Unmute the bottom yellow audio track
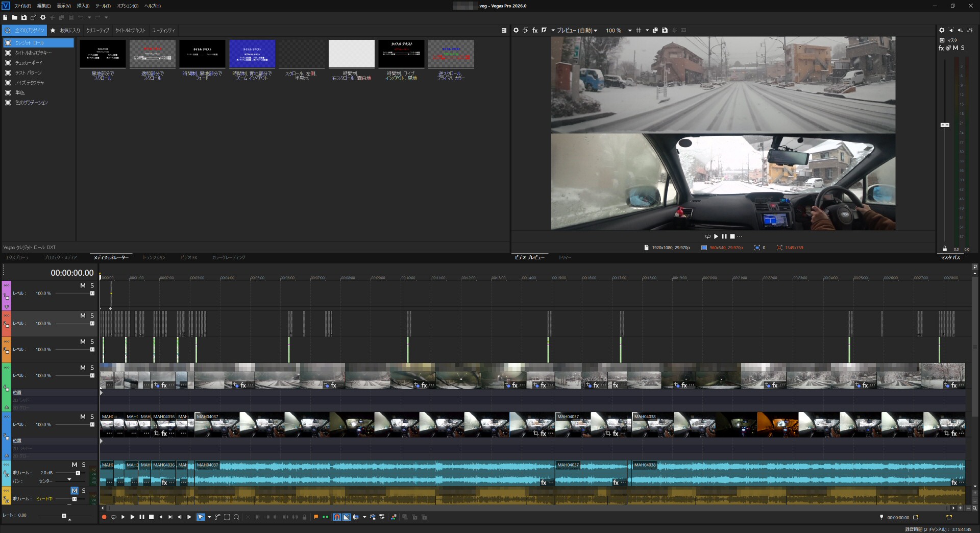The image size is (980, 533). (x=75, y=491)
